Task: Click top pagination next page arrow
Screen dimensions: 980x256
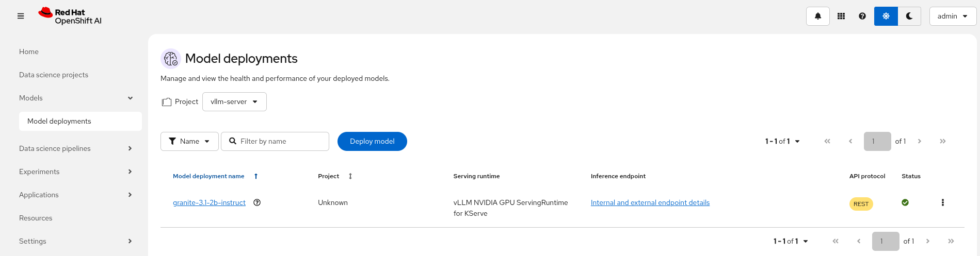Action: coord(920,141)
